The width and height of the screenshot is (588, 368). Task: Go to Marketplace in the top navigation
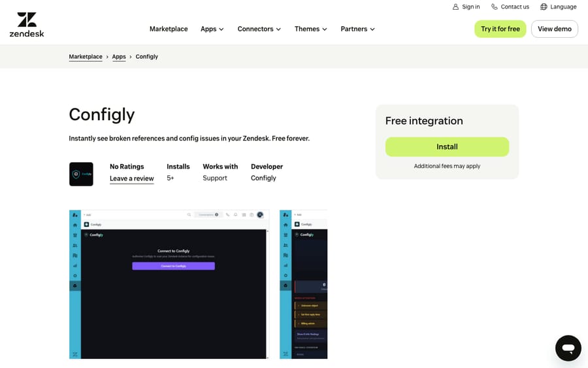169,29
